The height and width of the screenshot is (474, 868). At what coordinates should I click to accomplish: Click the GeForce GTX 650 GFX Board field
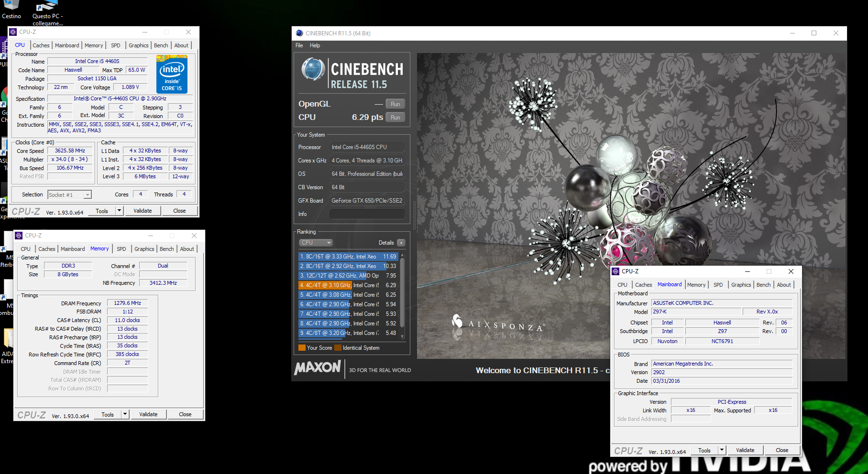click(x=367, y=201)
